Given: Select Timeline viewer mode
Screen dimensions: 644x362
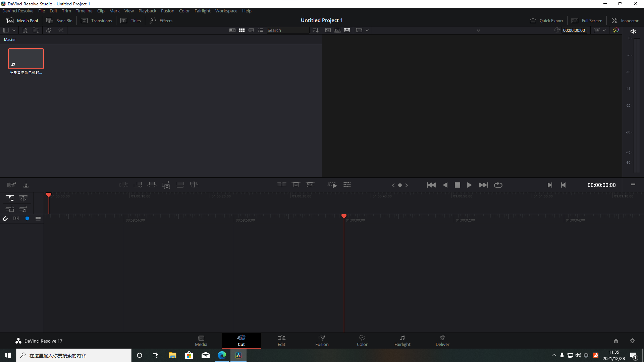Looking at the screenshot, I should [347, 30].
